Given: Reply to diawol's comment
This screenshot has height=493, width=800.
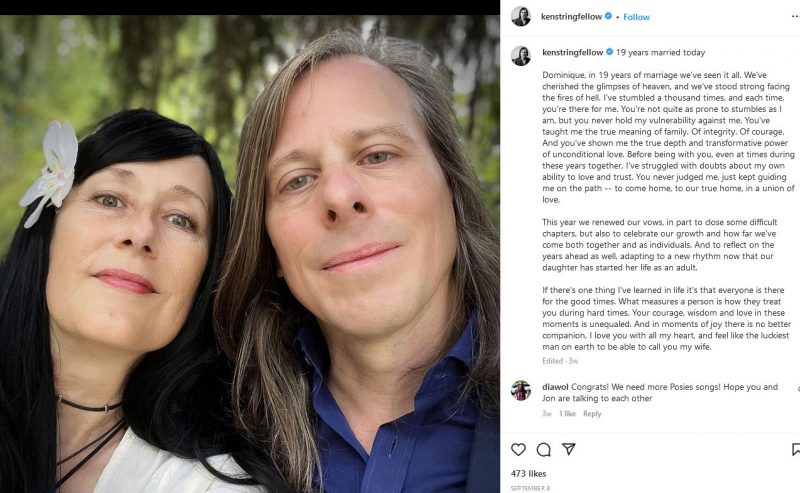Looking at the screenshot, I should click(x=592, y=414).
